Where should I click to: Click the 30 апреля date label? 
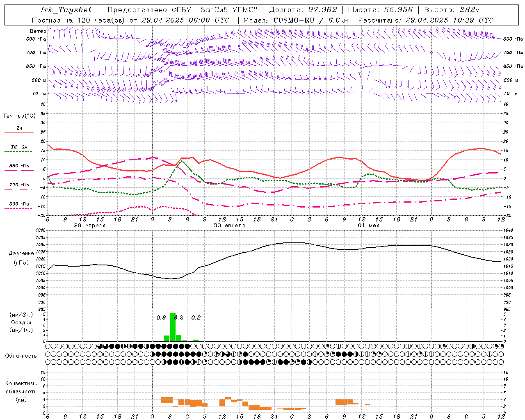pos(229,226)
